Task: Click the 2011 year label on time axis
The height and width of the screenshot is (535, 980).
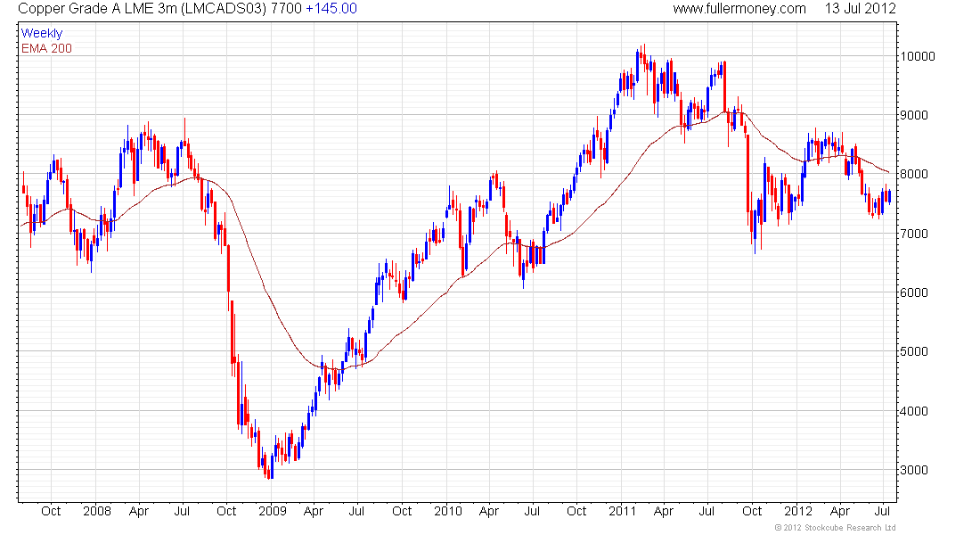Action: pos(623,511)
